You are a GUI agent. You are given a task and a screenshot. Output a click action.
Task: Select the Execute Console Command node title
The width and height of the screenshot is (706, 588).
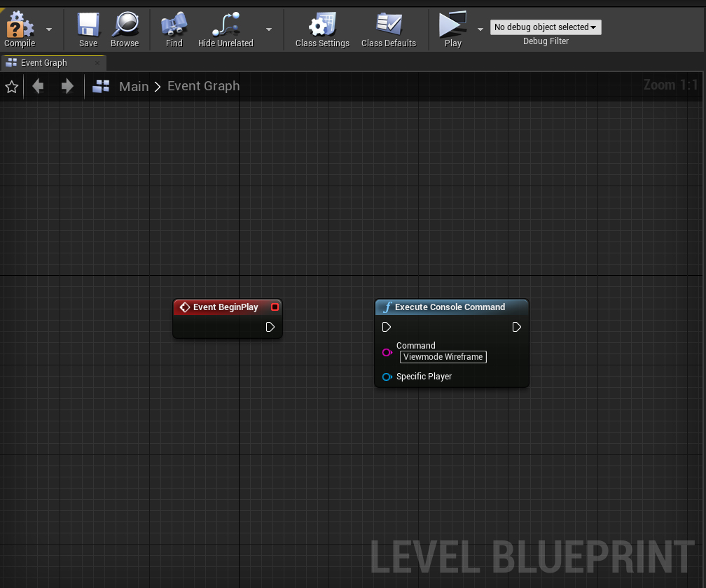(450, 307)
